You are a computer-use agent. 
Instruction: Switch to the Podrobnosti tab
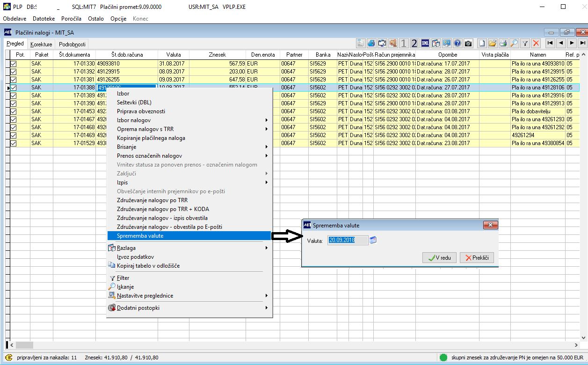72,44
